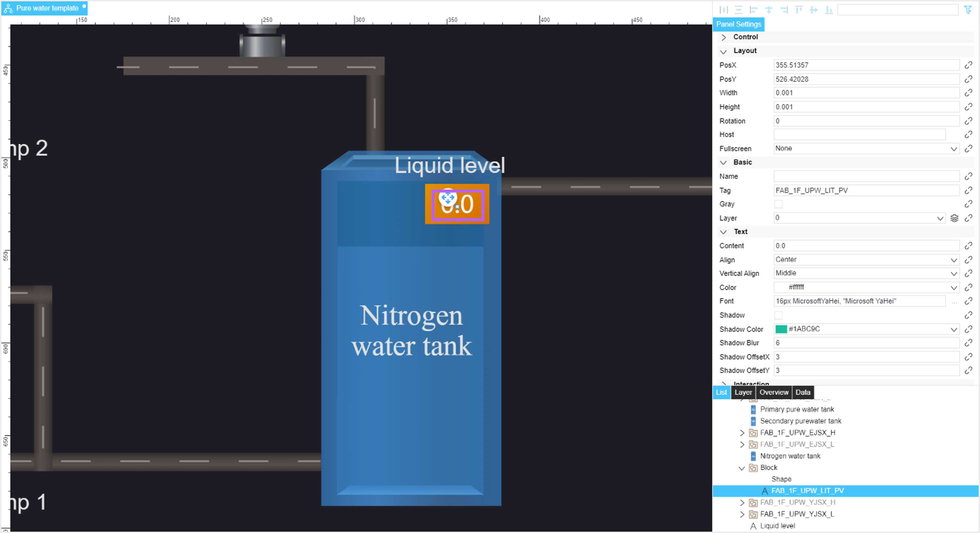Toggle the Gray checkbox
Viewport: 980px width, 533px height.
pyautogui.click(x=778, y=204)
